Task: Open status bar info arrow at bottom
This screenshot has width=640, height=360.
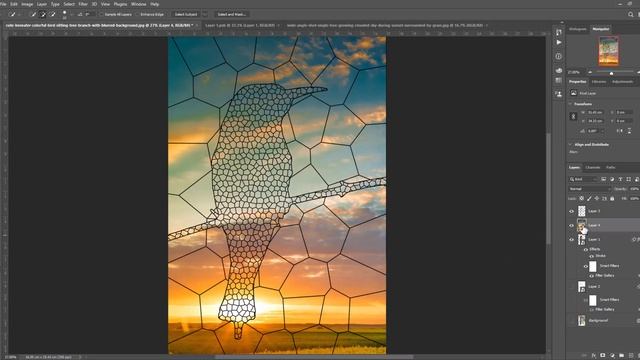Action: pos(80,357)
